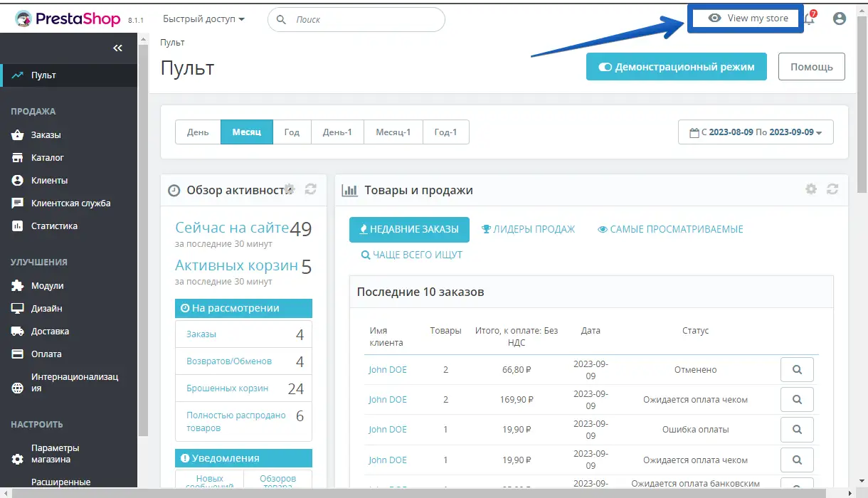This screenshot has height=498, width=868.
Task: Click gear icon in Товары и продажи panel
Action: click(x=811, y=189)
